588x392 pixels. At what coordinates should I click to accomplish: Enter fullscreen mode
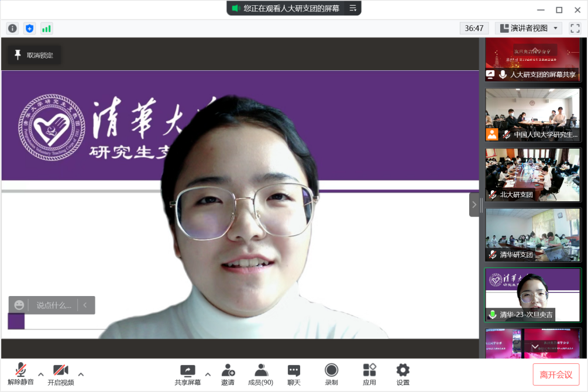click(575, 27)
